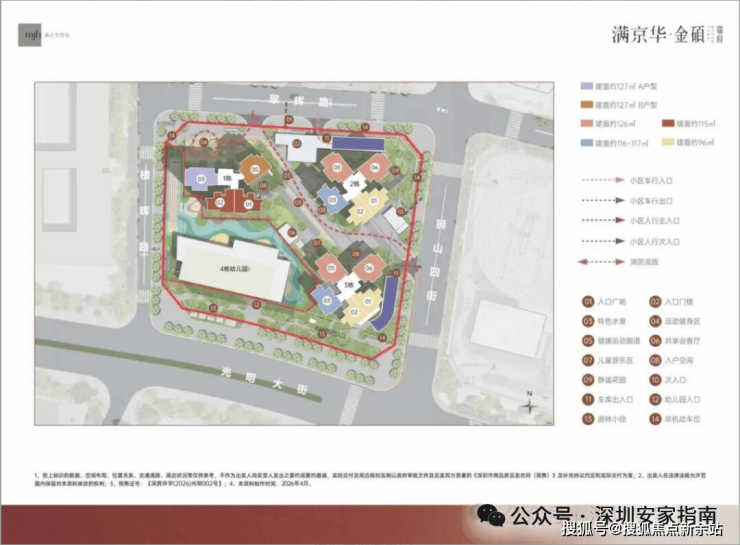Viewport: 740px width, 545px height.
Task: Click legend marker 09 静谧花园
Action: (x=588, y=380)
